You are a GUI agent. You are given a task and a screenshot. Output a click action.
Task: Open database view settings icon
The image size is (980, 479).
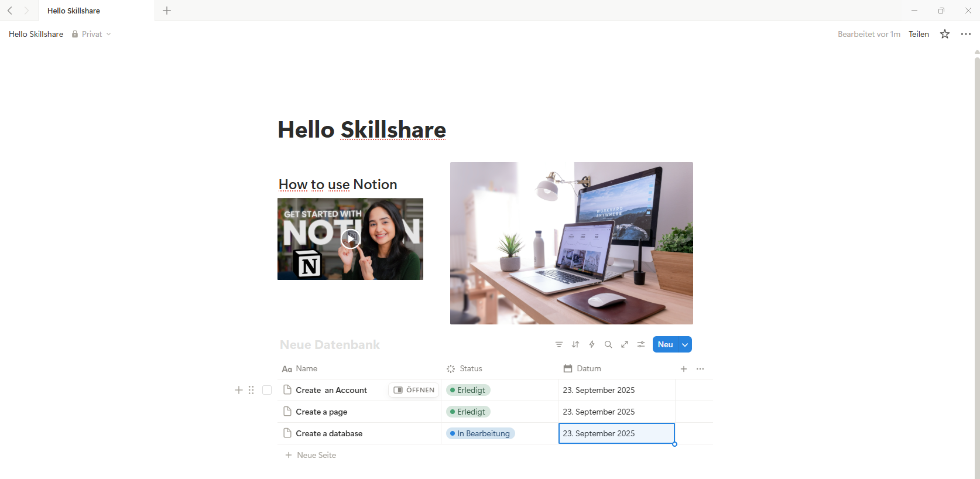641,344
